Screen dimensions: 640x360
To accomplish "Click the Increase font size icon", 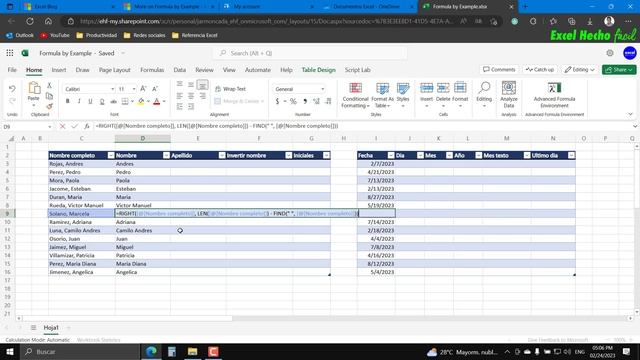I will [143, 89].
